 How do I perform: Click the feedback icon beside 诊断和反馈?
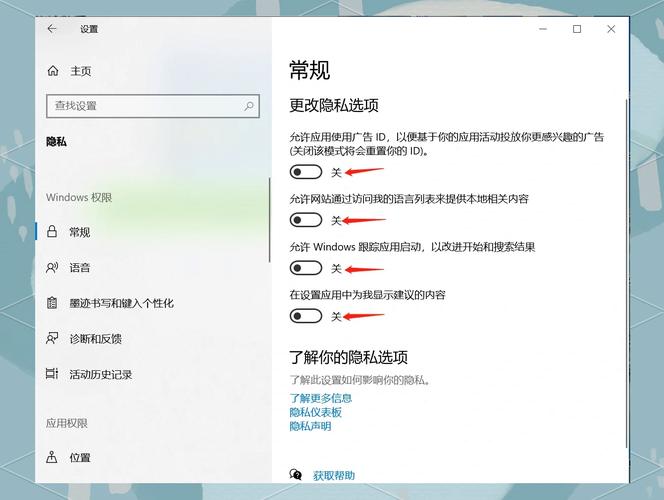(52, 338)
